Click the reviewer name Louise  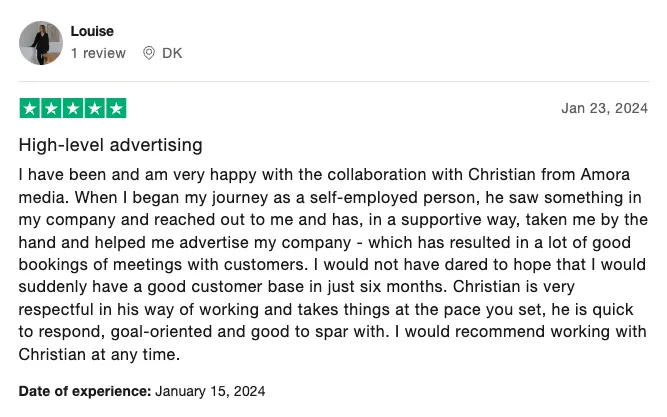pos(92,31)
